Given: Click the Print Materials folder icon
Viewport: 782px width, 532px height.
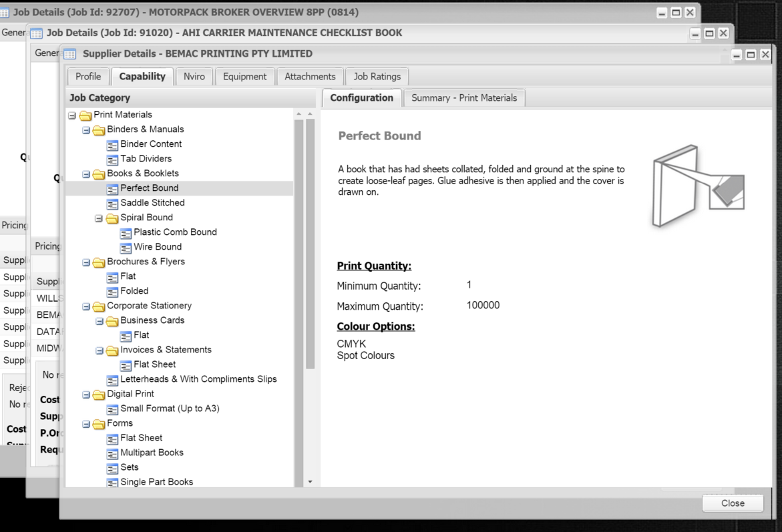Looking at the screenshot, I should (x=85, y=115).
